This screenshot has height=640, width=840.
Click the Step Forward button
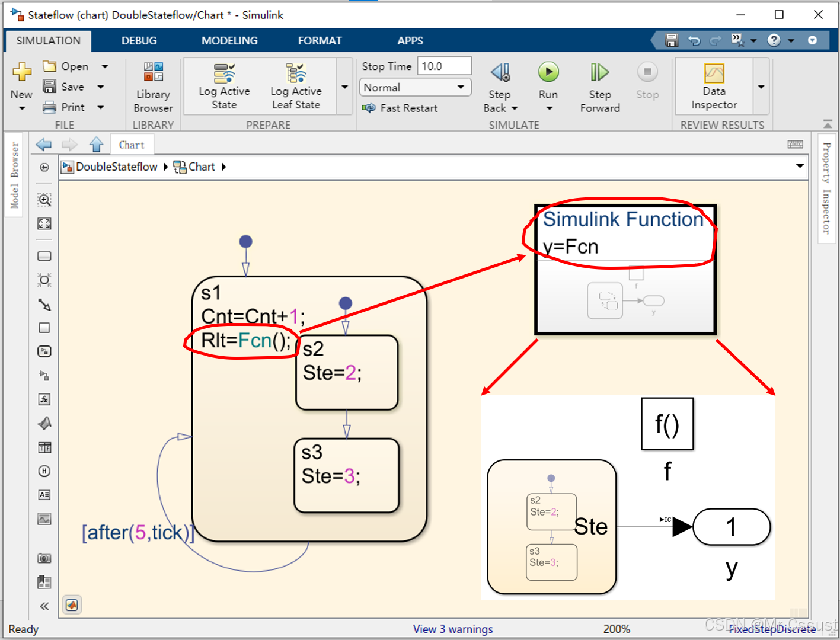click(x=600, y=87)
